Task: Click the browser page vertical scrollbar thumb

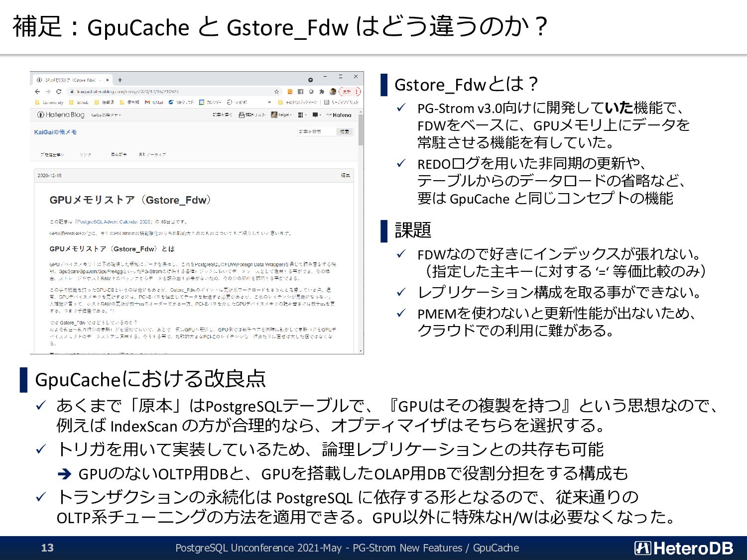Action: coord(361,130)
